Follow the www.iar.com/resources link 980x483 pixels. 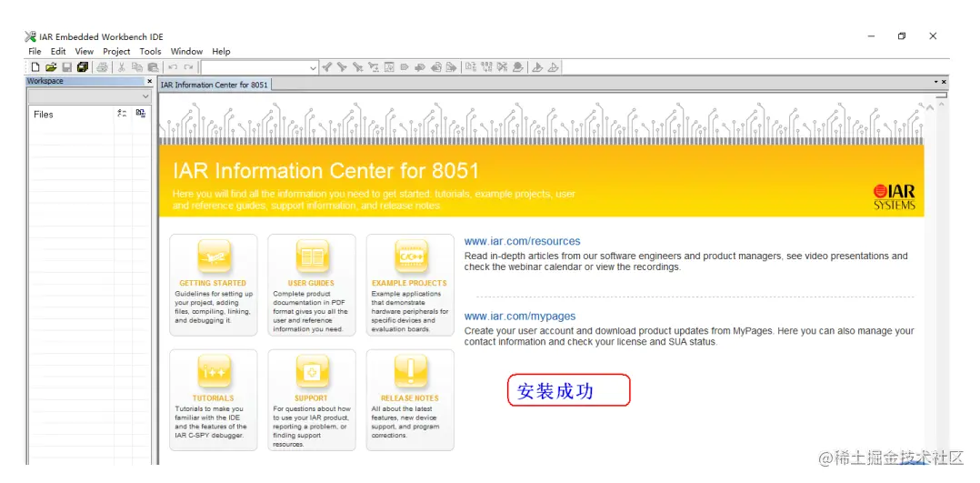522,241
